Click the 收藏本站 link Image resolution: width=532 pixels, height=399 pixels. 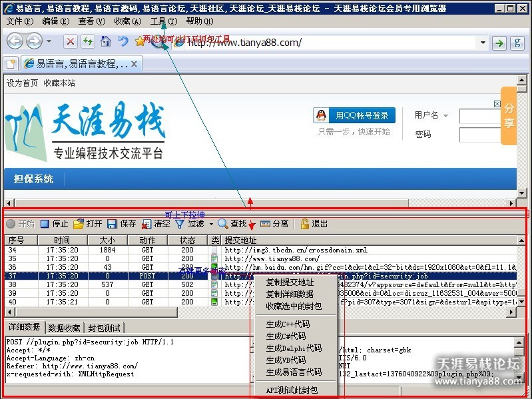click(59, 83)
